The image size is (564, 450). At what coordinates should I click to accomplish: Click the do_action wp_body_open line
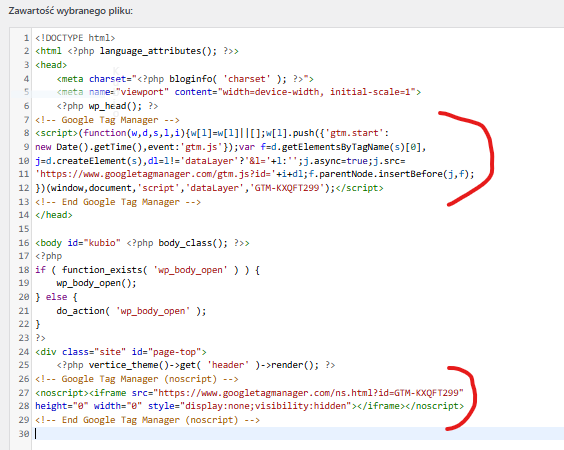pyautogui.click(x=131, y=311)
